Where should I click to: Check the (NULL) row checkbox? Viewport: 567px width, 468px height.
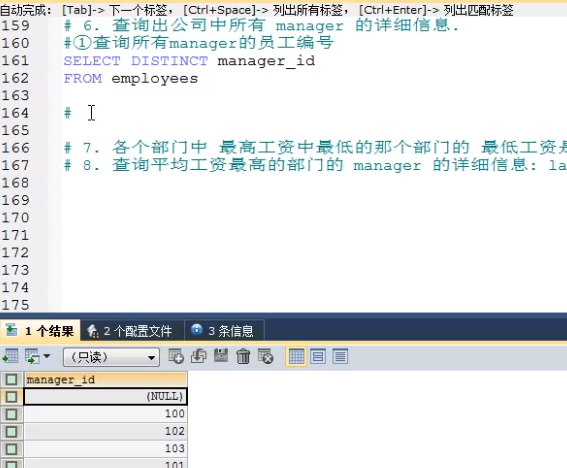(x=12, y=397)
